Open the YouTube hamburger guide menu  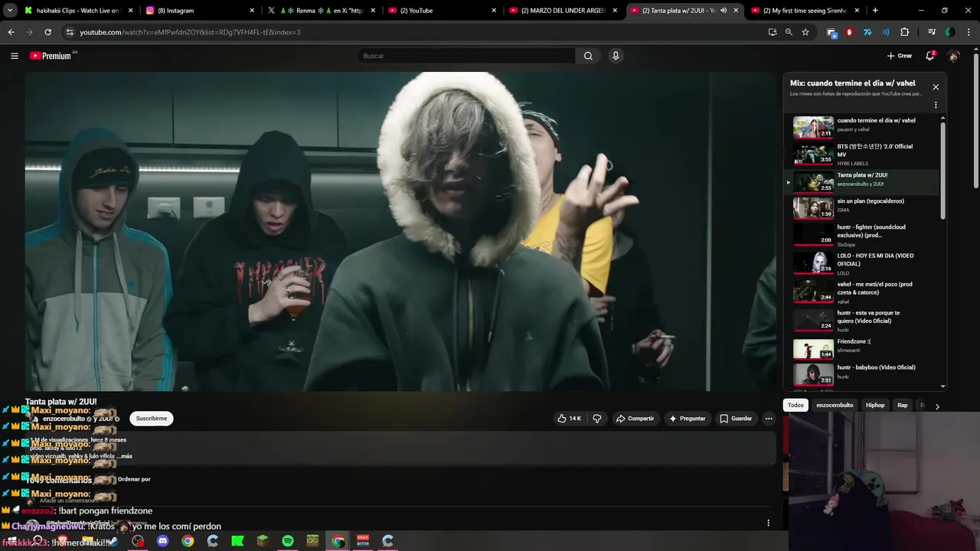coord(14,56)
